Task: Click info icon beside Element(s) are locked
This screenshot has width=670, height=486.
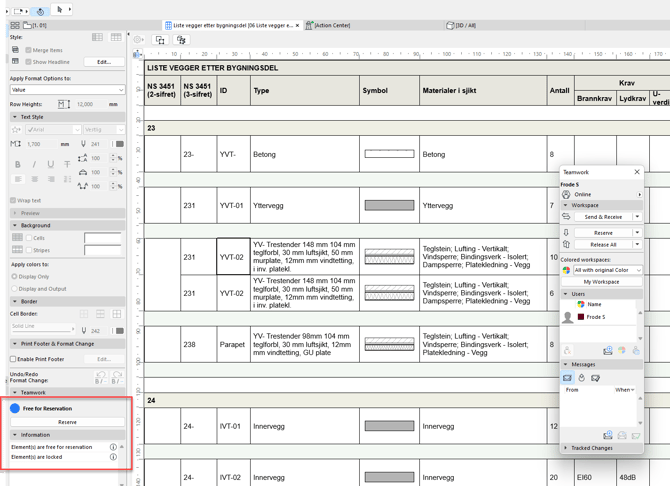Action: [x=113, y=457]
